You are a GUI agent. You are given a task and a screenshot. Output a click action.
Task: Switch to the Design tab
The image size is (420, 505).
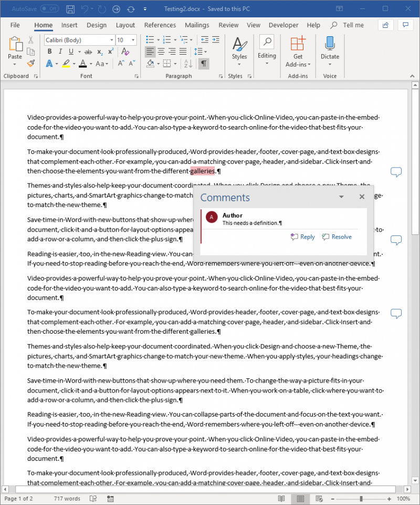pyautogui.click(x=97, y=25)
